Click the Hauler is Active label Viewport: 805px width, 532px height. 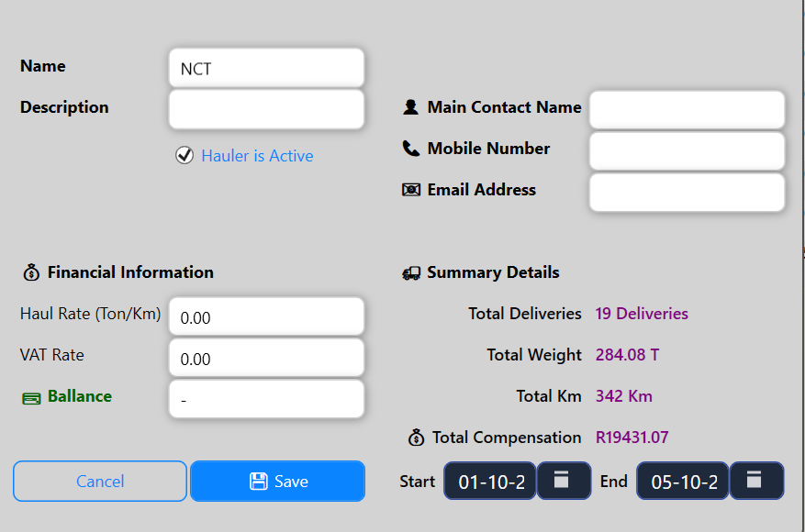(x=257, y=155)
